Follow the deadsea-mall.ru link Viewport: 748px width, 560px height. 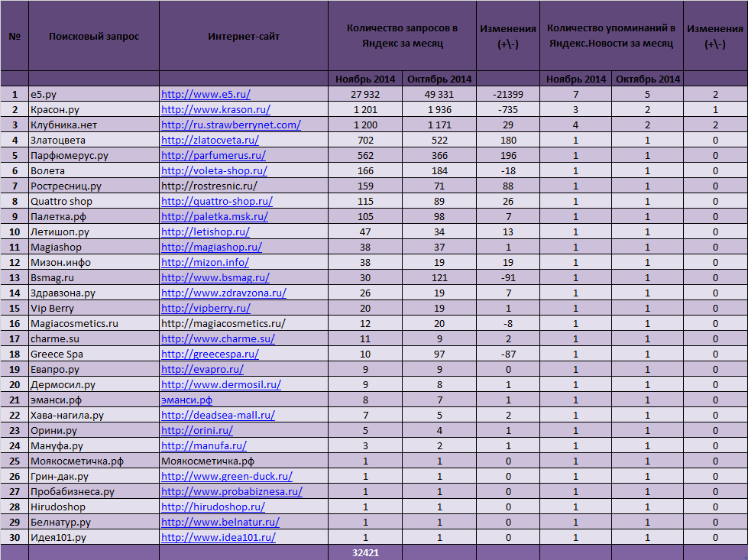point(218,415)
